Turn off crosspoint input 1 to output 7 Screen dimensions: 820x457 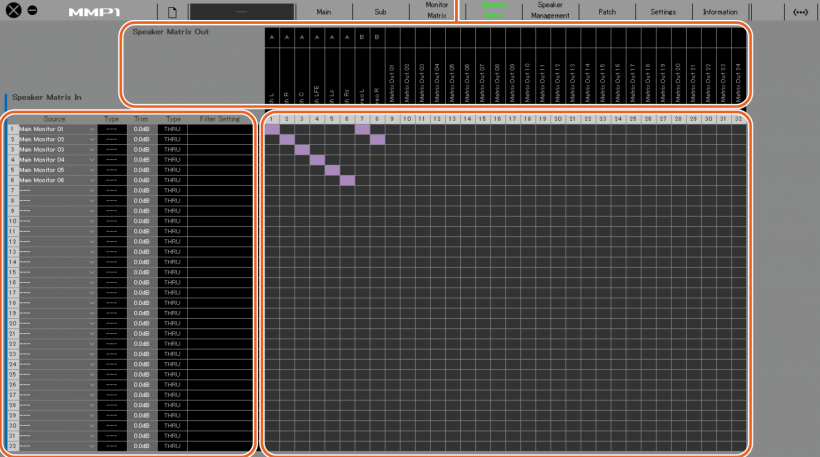point(362,129)
